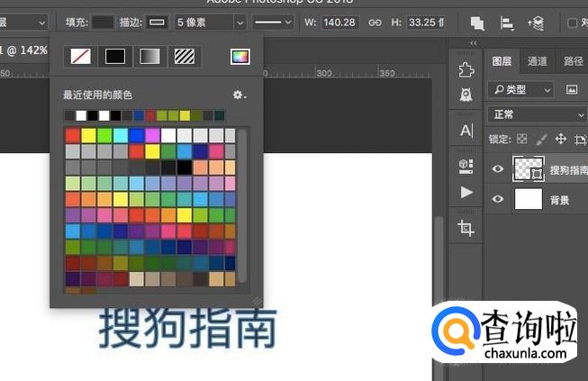Click the pixel layer filter icon

pyautogui.click(x=572, y=90)
